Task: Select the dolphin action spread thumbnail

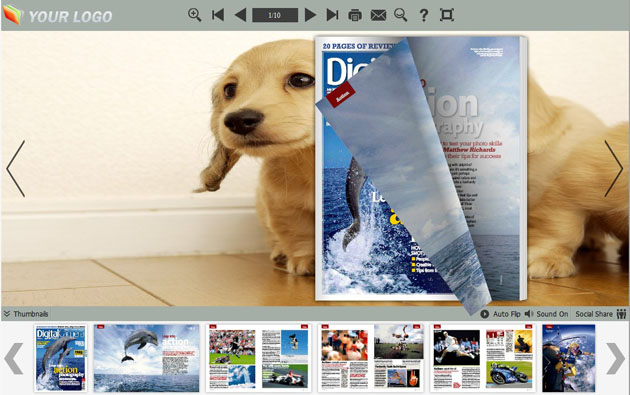Action: coord(147,358)
